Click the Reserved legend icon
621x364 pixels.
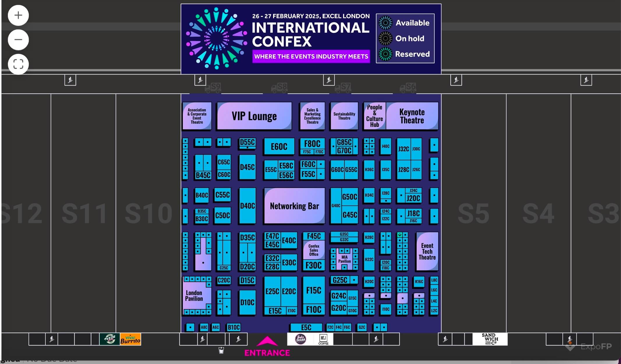[x=385, y=54]
